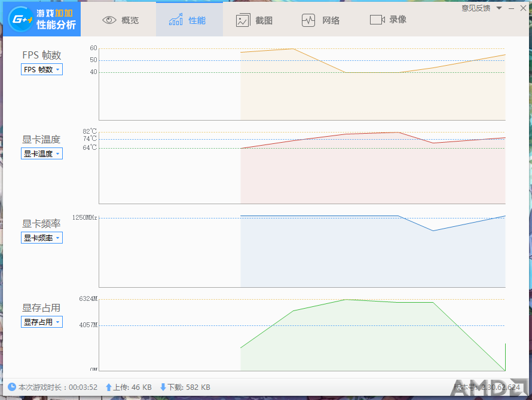
Task: Click the 40 label on FPS axis
Action: coord(93,72)
